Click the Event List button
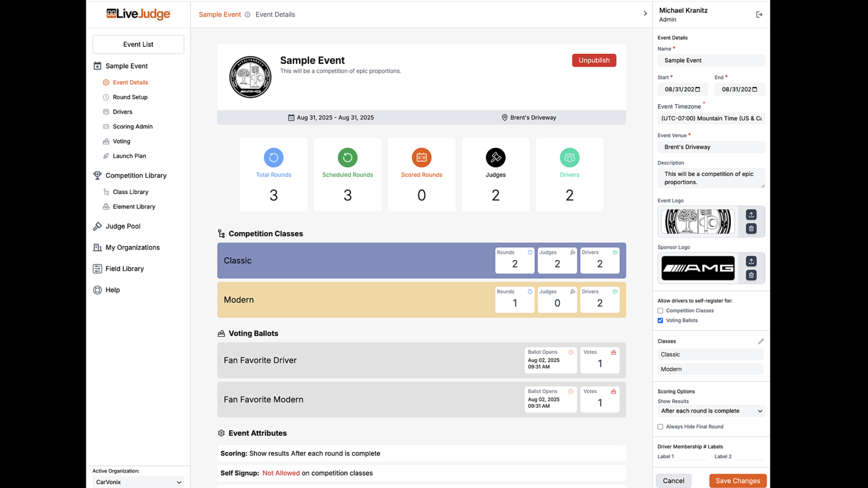 (138, 44)
